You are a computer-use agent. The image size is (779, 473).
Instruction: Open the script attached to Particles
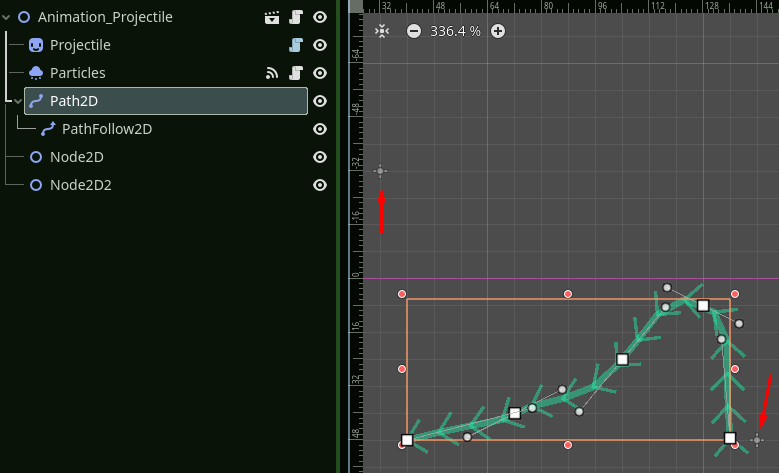click(x=296, y=73)
